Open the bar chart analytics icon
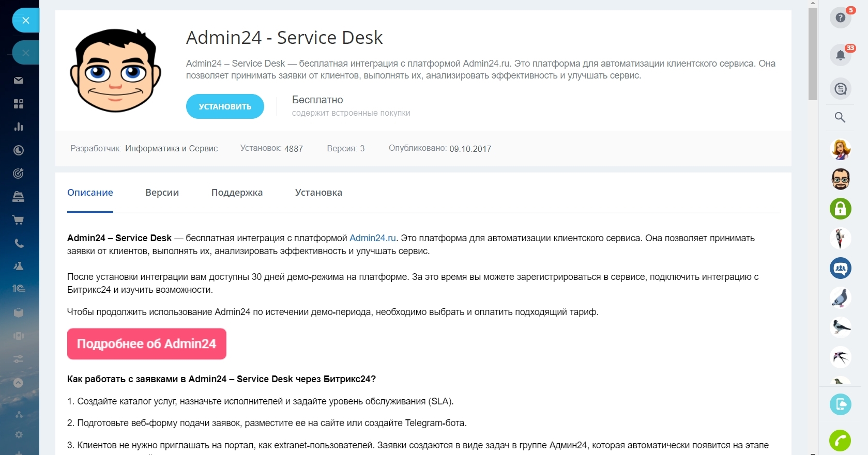Viewport: 868px width, 455px height. click(19, 127)
